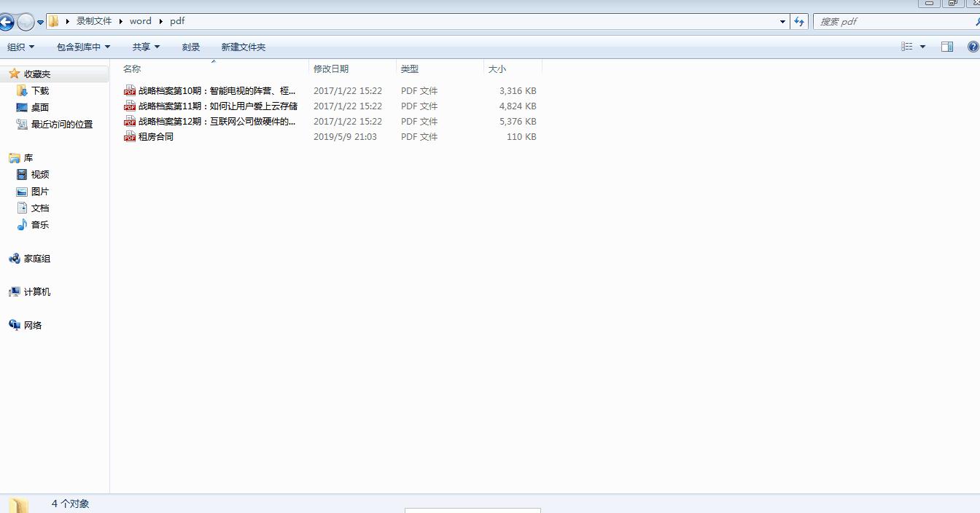
Task: Toggle the preview pane icon
Action: 947,47
